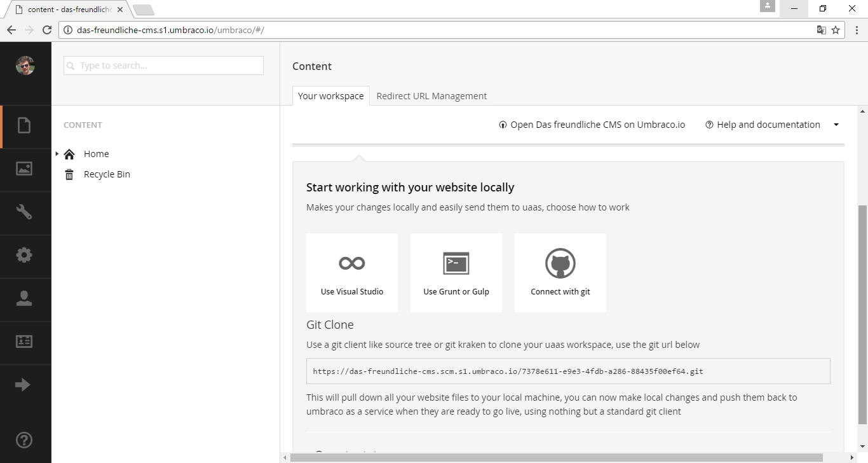Expand the Home tree node
The image size is (868, 463).
click(57, 154)
